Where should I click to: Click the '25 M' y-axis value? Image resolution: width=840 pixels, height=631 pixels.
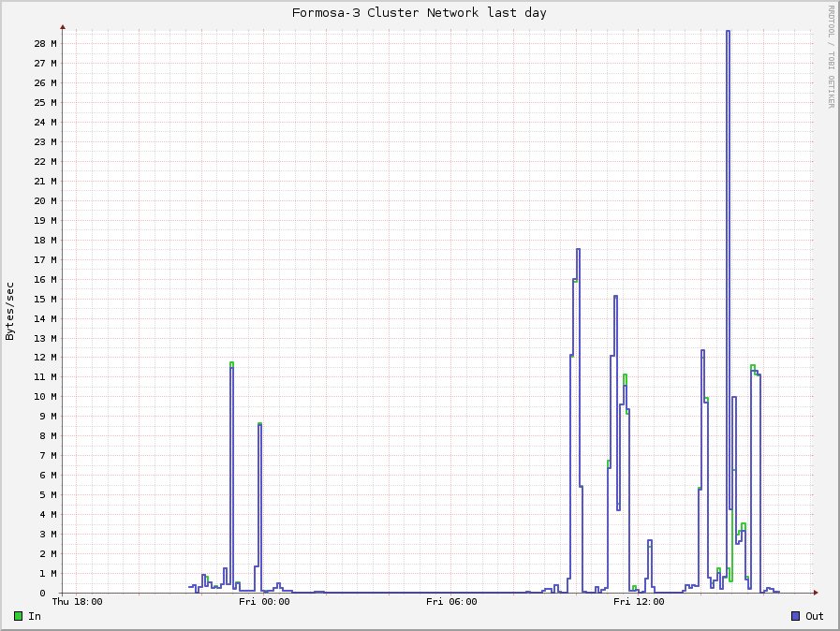point(45,102)
